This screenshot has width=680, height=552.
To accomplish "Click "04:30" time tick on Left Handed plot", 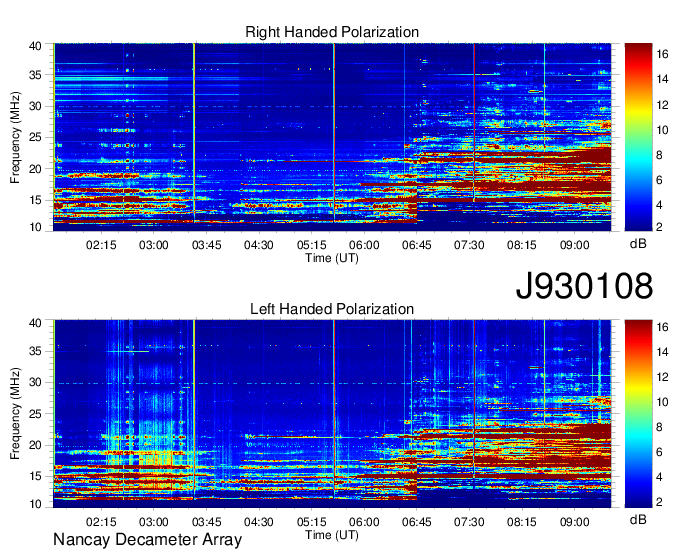I will (x=258, y=522).
